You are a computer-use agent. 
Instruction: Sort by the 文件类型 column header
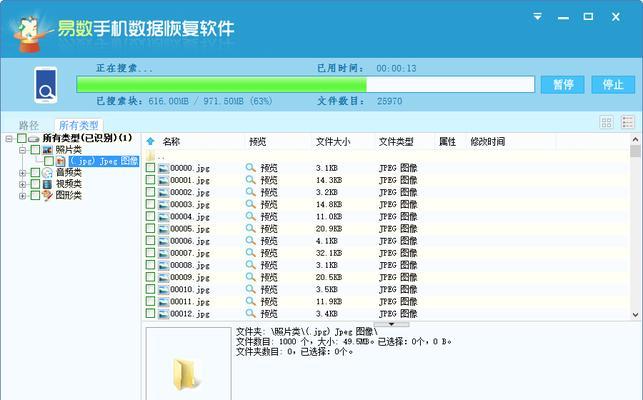(x=396, y=142)
